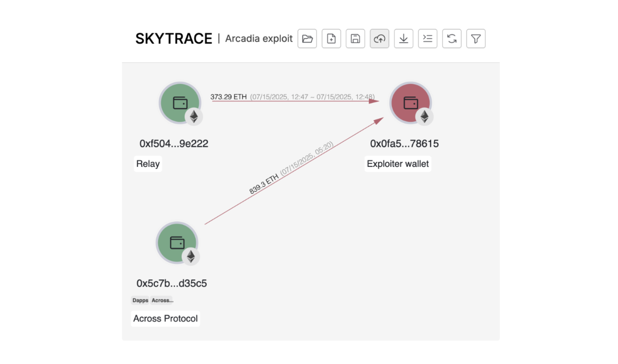Select the red Exploiter wallet node

(x=410, y=103)
